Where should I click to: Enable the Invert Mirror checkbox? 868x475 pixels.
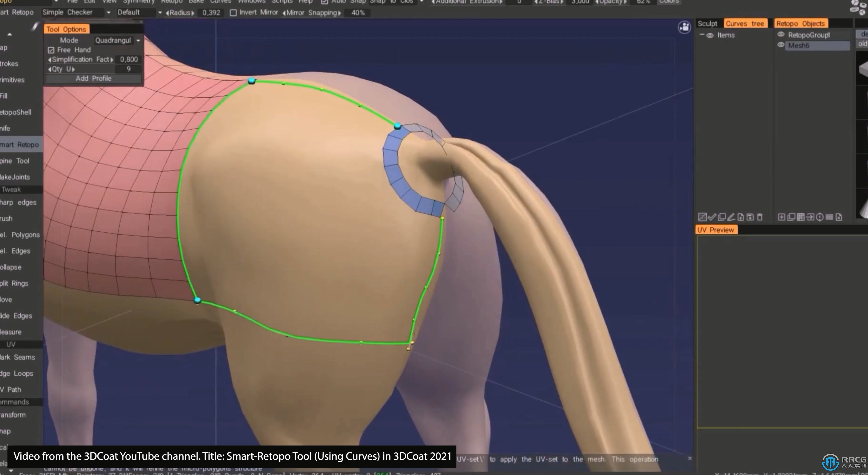(233, 13)
